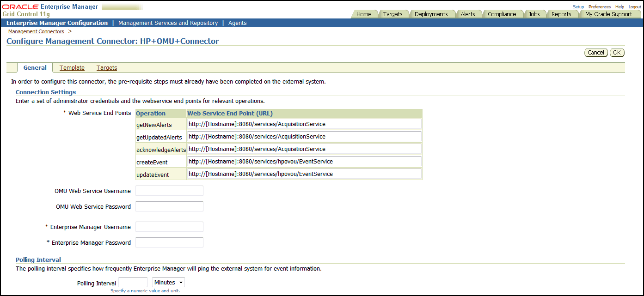Edit the createEvent endpoint URL field

(304, 162)
